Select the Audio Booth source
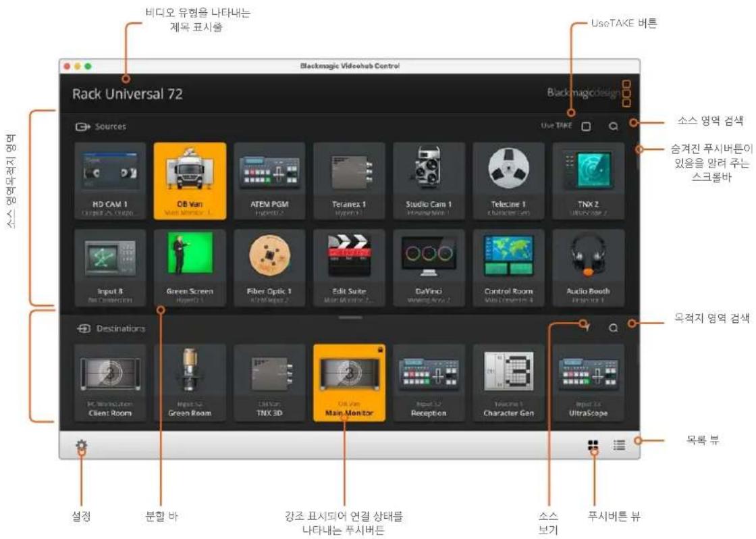 pyautogui.click(x=588, y=267)
